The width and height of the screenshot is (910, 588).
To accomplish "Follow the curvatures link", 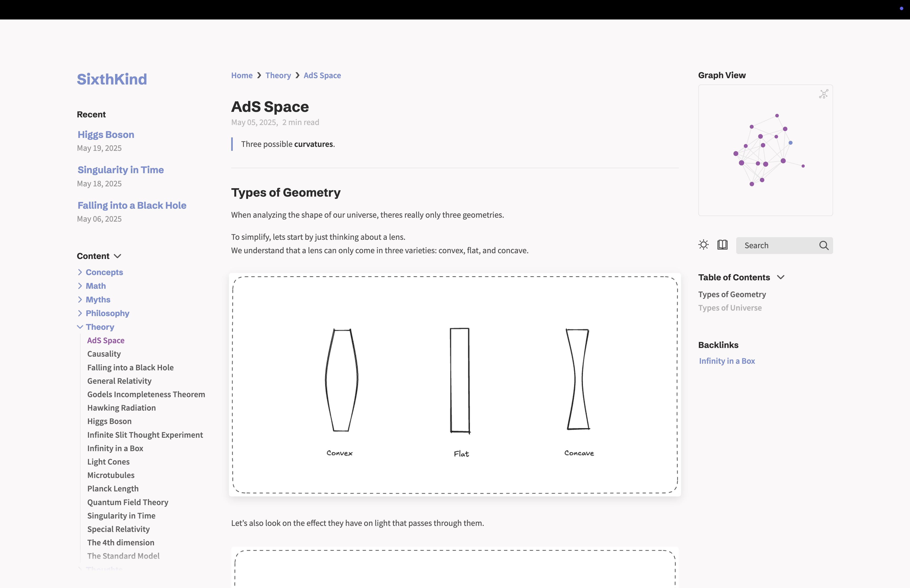I will pos(314,144).
